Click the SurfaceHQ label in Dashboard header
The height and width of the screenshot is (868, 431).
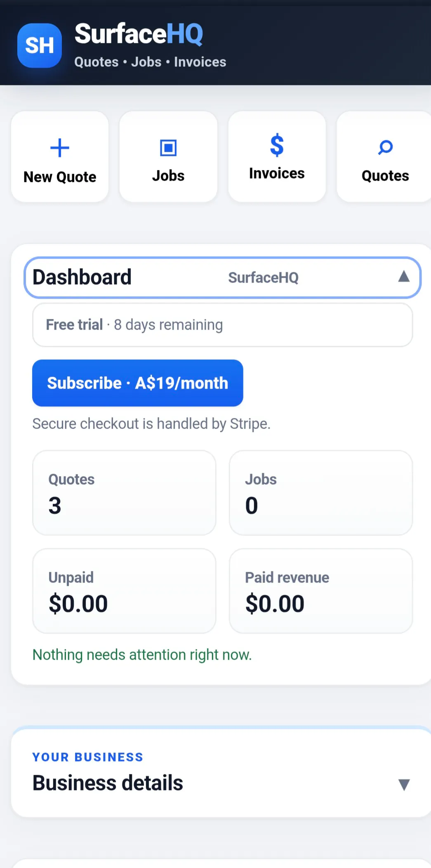(264, 278)
